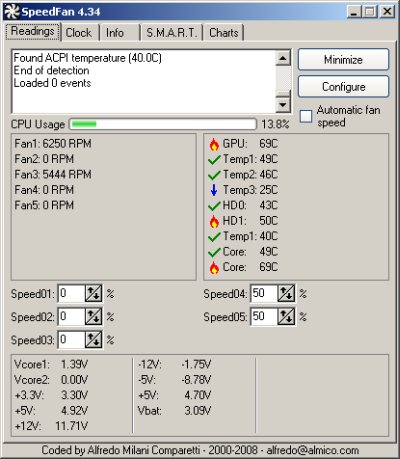
Task: Click the green checkmark beside Temp2 46C
Action: tap(214, 175)
